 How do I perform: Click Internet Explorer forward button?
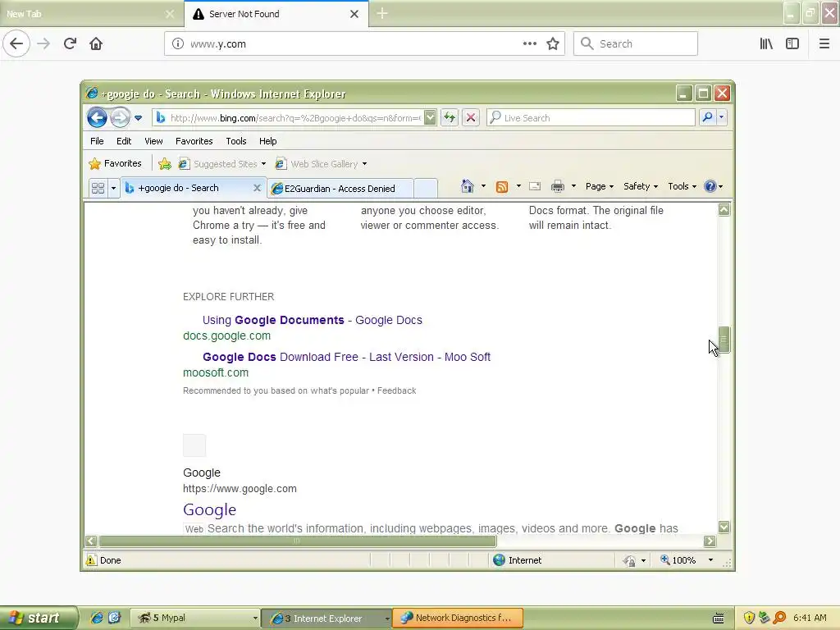(x=120, y=117)
